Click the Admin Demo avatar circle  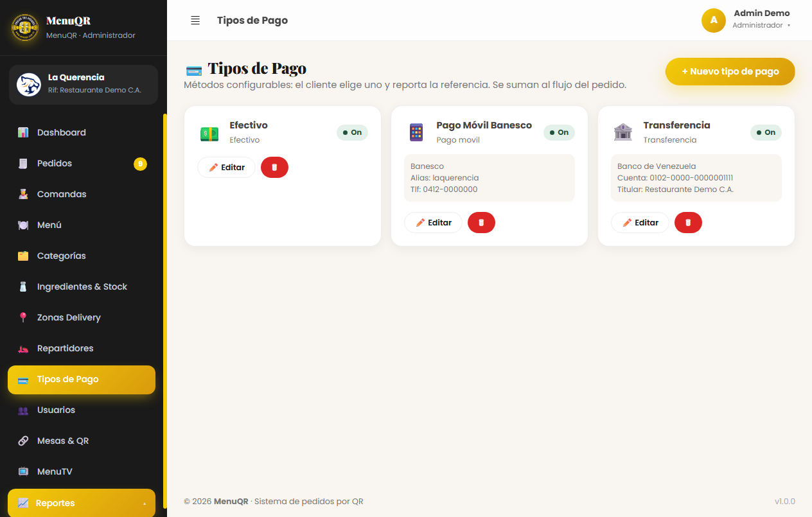point(714,20)
